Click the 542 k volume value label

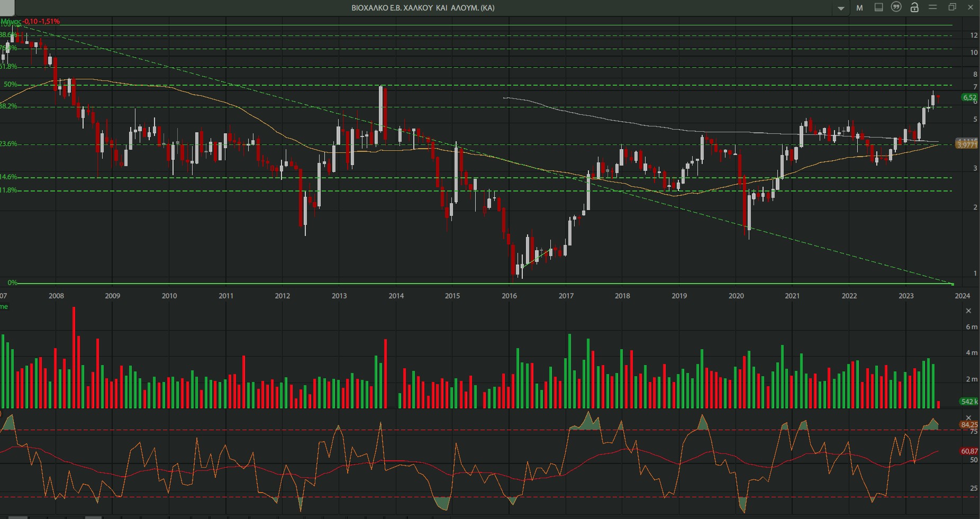(969, 402)
